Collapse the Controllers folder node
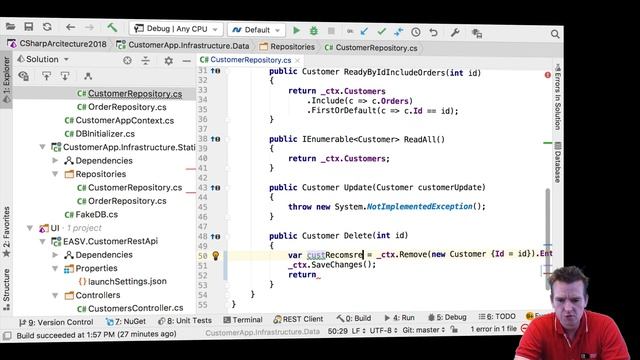Viewport: 640px width, 360px height. coord(55,295)
